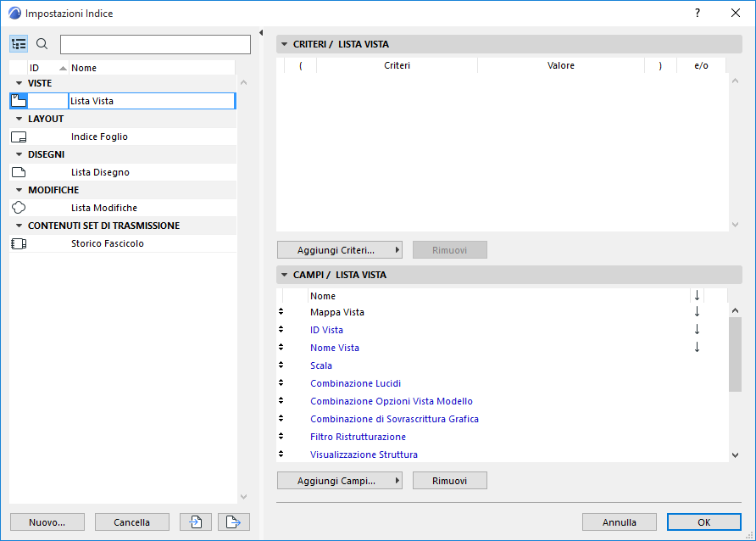Click the Lista Disegno drawing icon
756x541 pixels.
coord(19,172)
